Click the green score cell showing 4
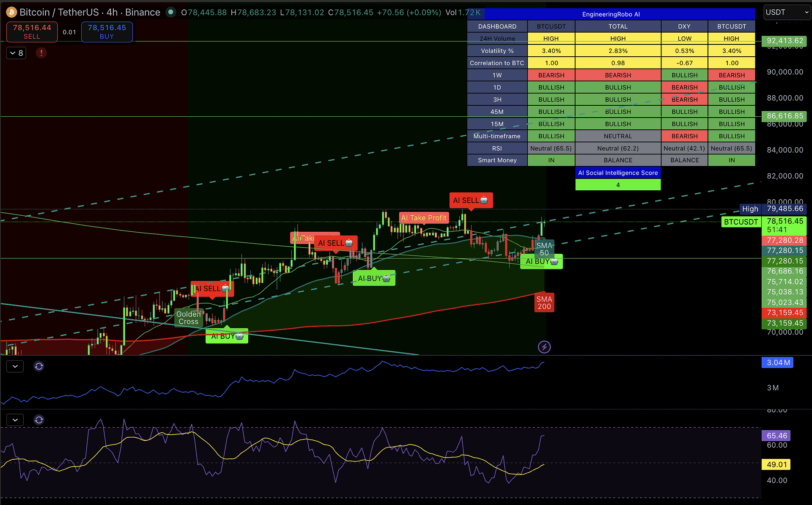The image size is (812, 505). tap(618, 185)
